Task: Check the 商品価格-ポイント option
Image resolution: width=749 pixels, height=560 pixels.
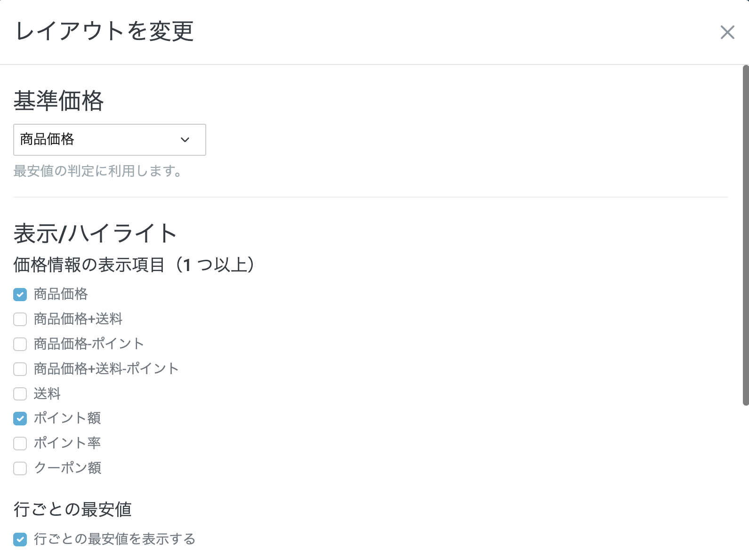Action: (20, 344)
